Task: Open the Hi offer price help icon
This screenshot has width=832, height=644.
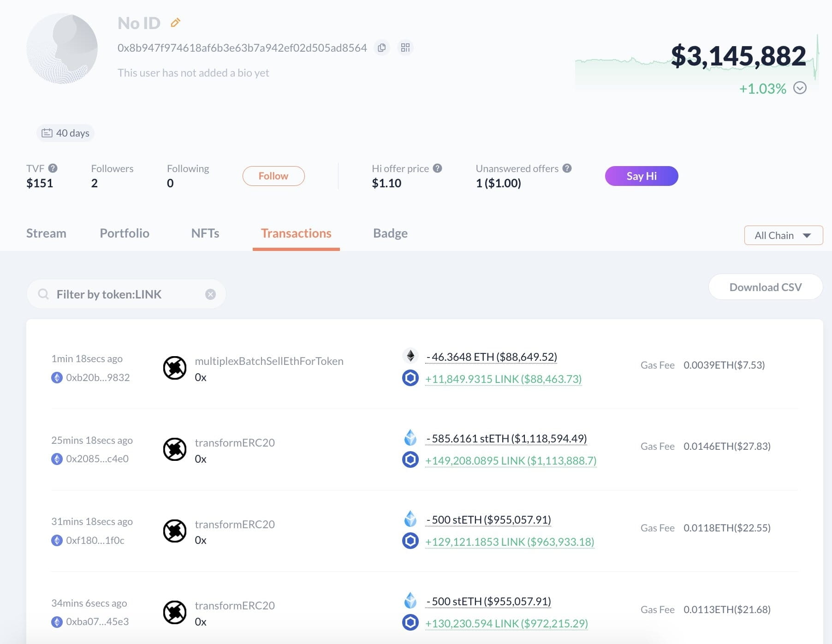Action: (438, 168)
